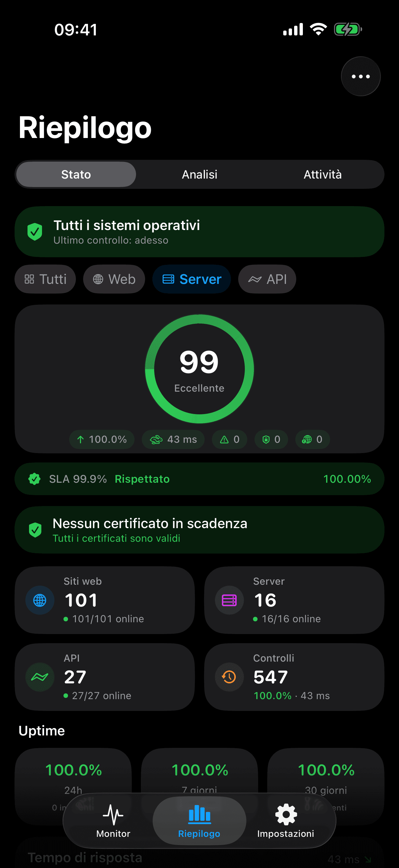Switch to the Attività segment
The width and height of the screenshot is (399, 868).
click(322, 175)
